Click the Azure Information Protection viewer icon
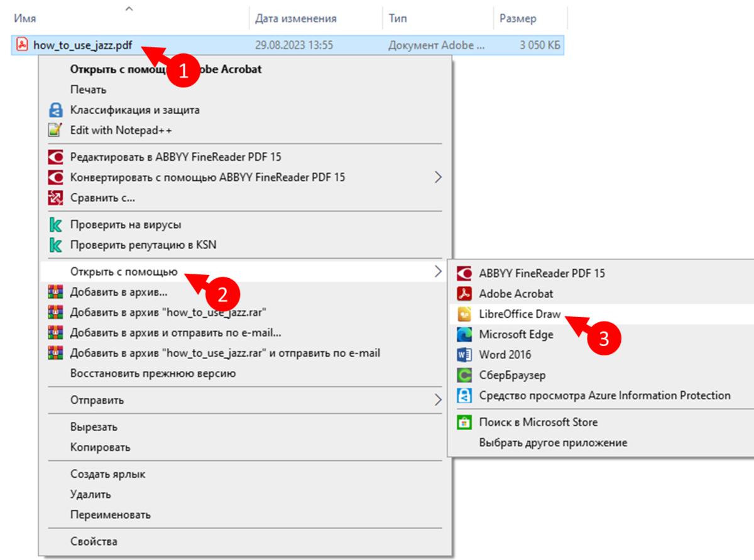The width and height of the screenshot is (754, 560). tap(464, 396)
